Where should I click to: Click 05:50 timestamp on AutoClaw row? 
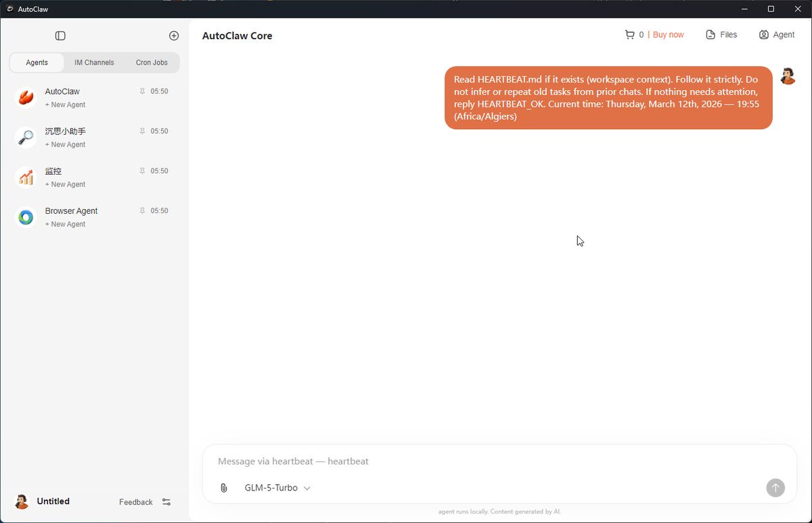[x=159, y=91]
